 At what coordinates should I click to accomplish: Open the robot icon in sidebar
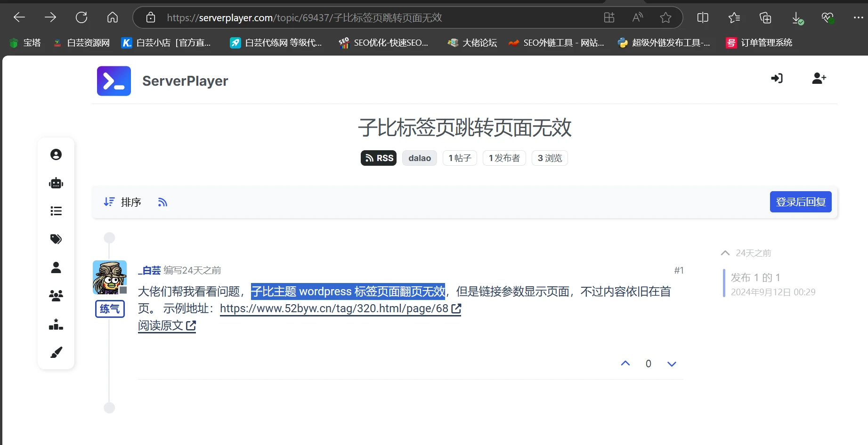(x=56, y=183)
